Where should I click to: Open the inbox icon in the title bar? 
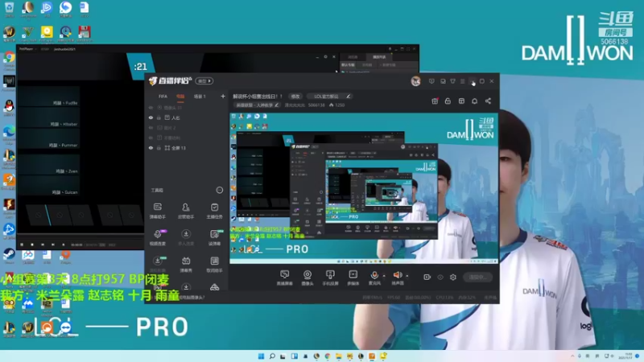pyautogui.click(x=443, y=81)
